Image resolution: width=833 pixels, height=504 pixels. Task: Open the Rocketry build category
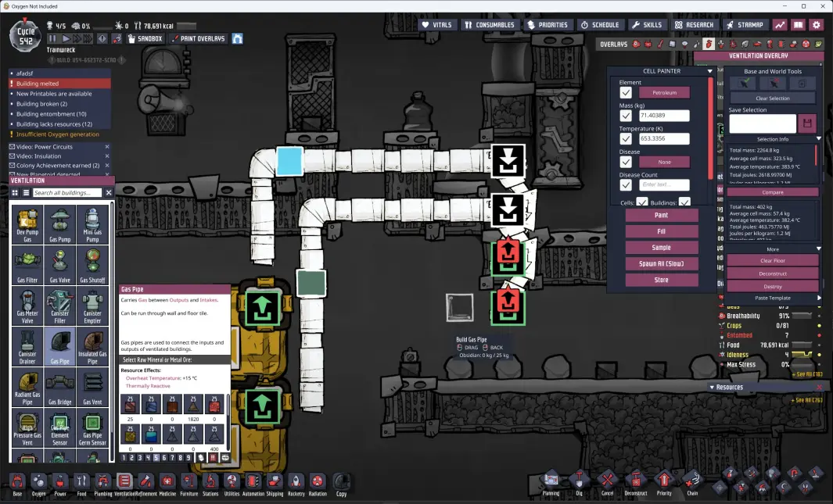click(x=296, y=482)
